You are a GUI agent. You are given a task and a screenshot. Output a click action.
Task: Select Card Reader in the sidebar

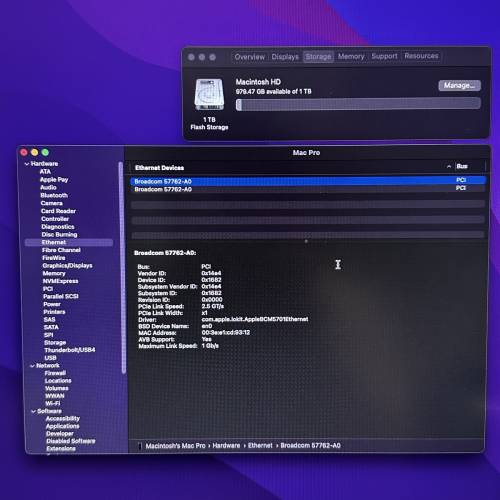click(x=58, y=211)
